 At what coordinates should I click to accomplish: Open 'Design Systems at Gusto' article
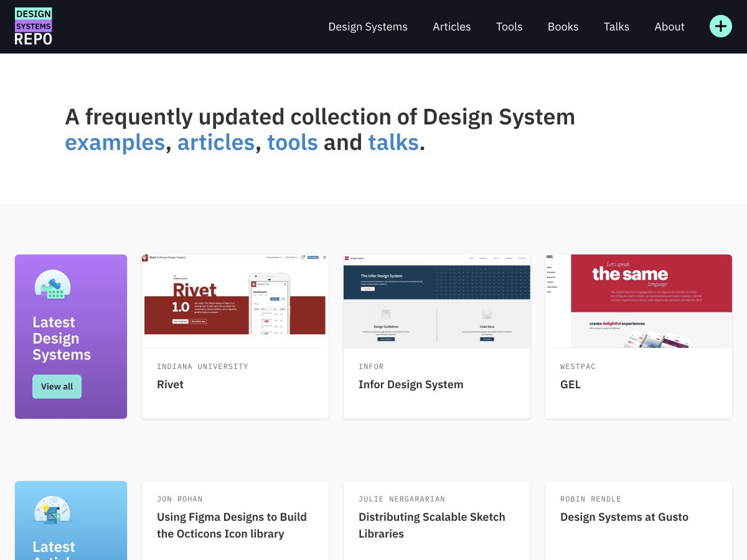[x=624, y=517]
